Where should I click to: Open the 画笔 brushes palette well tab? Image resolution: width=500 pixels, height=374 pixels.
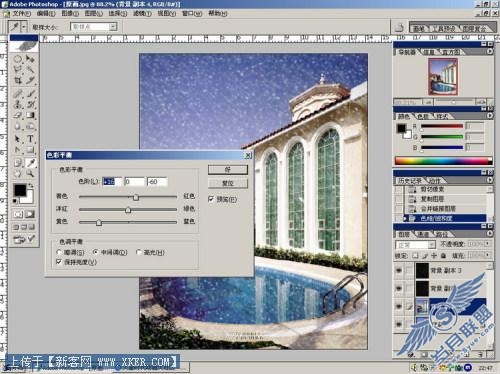coord(419,29)
